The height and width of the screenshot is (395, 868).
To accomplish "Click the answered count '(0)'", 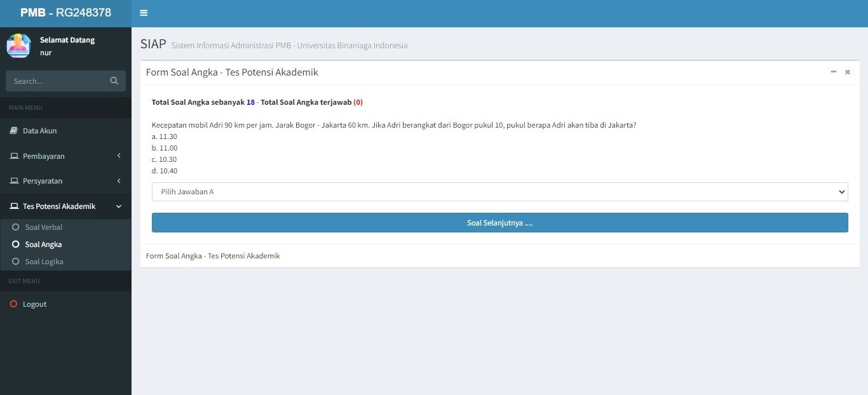I will pos(358,102).
